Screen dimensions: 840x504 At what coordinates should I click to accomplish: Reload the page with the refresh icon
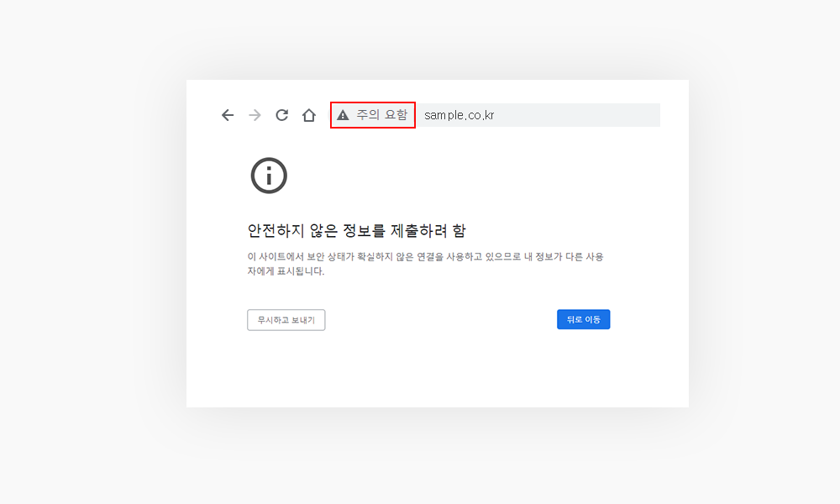pos(281,115)
